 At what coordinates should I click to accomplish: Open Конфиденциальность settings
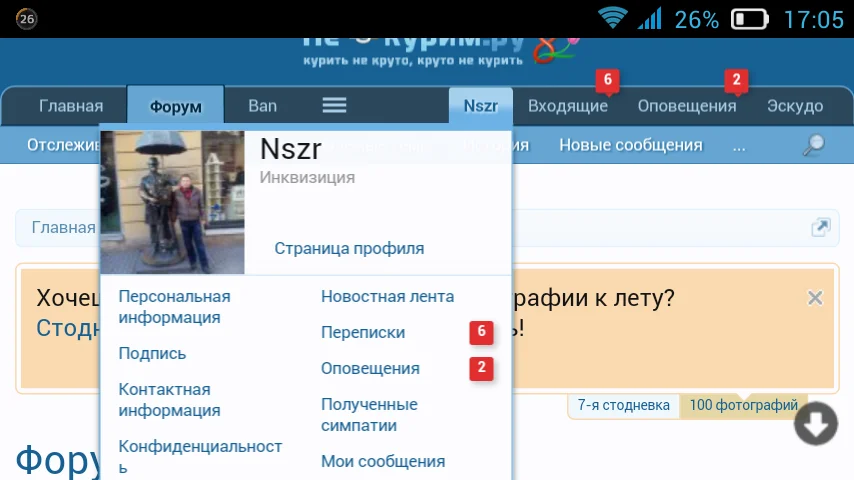point(200,457)
